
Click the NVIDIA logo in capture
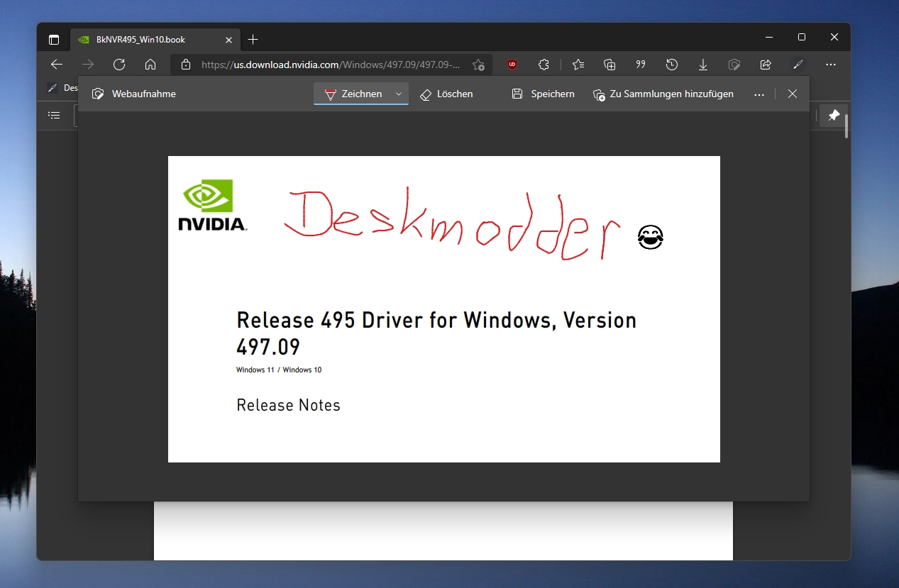coord(212,205)
